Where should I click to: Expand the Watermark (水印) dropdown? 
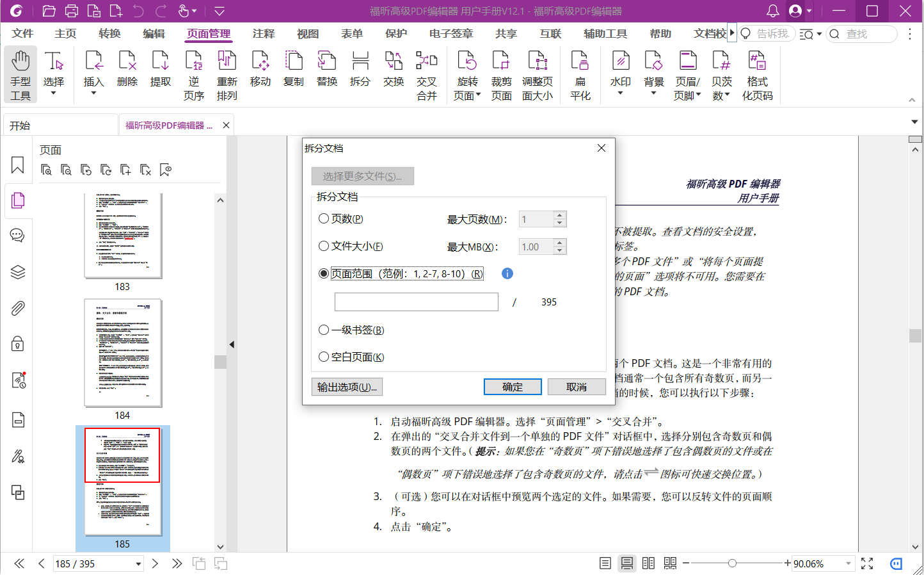coord(620,93)
